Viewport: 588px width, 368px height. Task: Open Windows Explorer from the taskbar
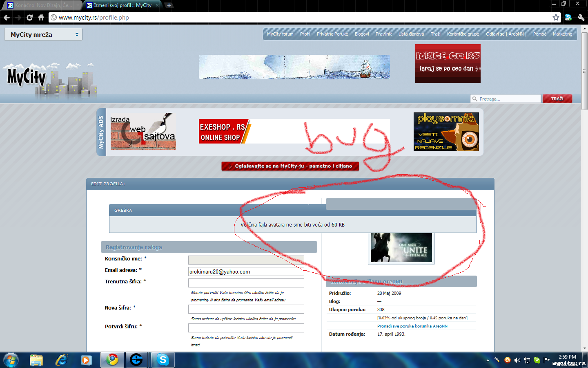click(36, 360)
